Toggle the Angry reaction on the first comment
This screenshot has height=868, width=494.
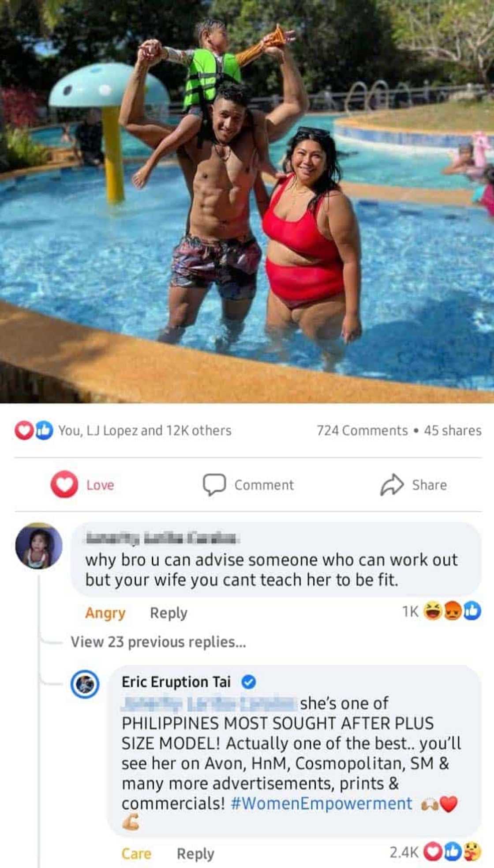coord(105,613)
